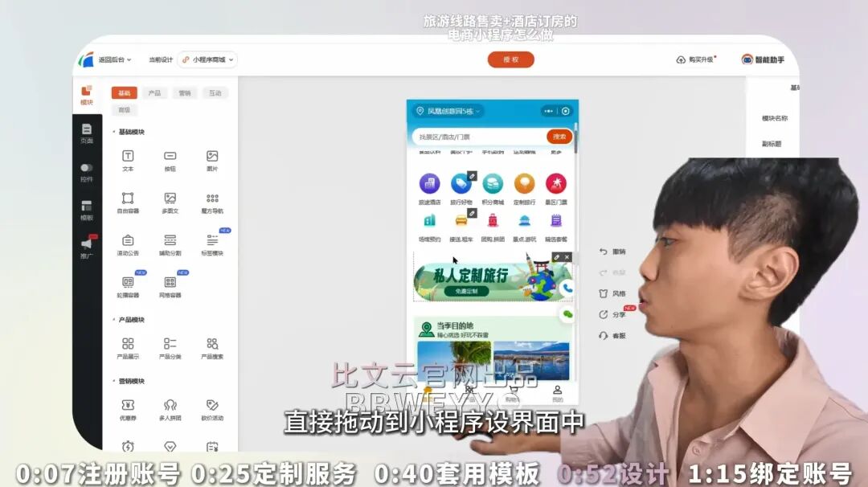This screenshot has height=487, width=868.
Task: Click the orange 授权 button
Action: (510, 59)
